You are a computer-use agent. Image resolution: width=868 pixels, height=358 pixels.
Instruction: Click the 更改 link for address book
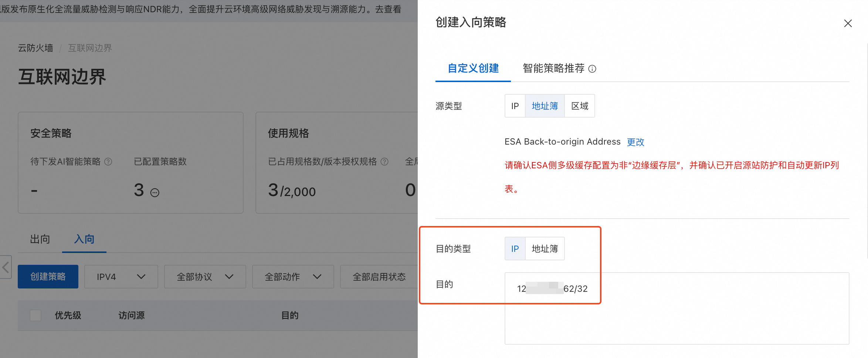click(635, 142)
